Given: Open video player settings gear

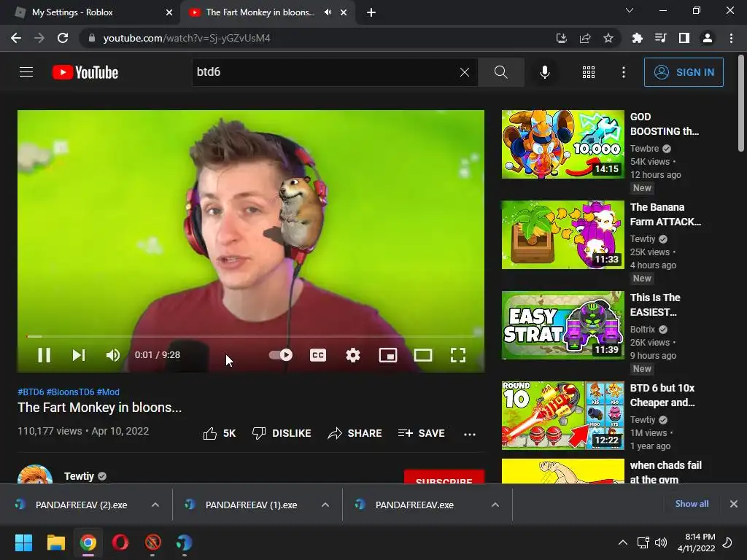Looking at the screenshot, I should 352,355.
